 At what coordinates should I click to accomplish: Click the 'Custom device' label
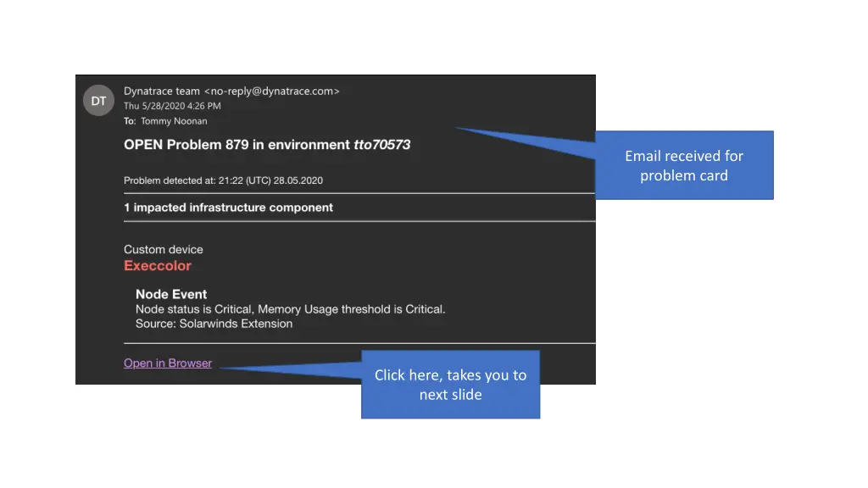tap(164, 249)
